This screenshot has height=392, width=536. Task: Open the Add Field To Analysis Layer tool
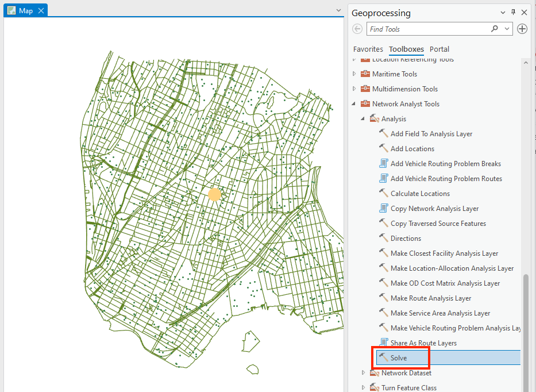coord(431,134)
